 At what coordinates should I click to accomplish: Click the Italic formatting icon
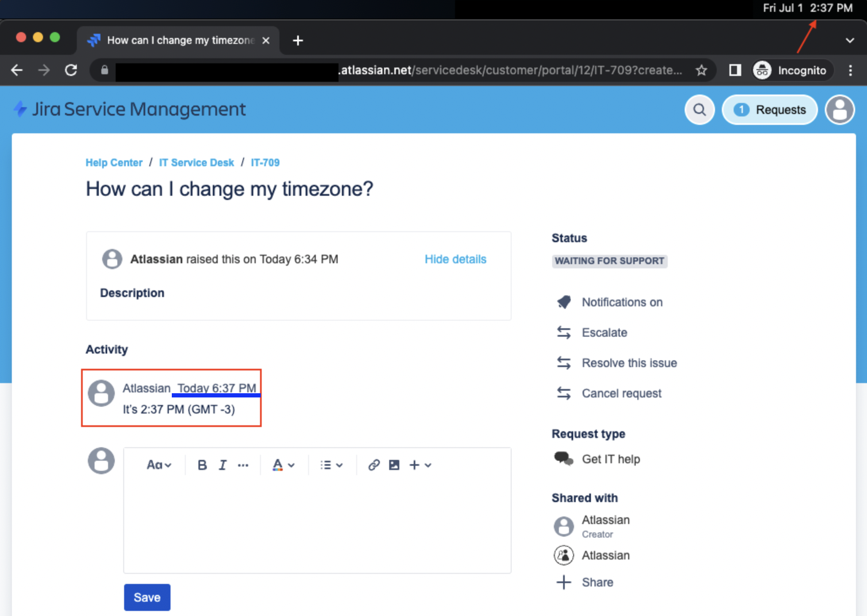click(222, 465)
